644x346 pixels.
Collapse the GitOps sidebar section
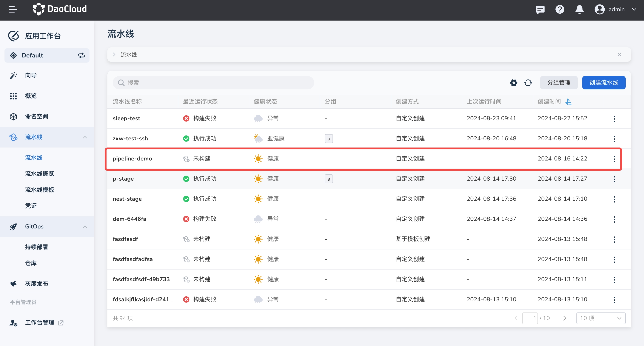coord(85,227)
